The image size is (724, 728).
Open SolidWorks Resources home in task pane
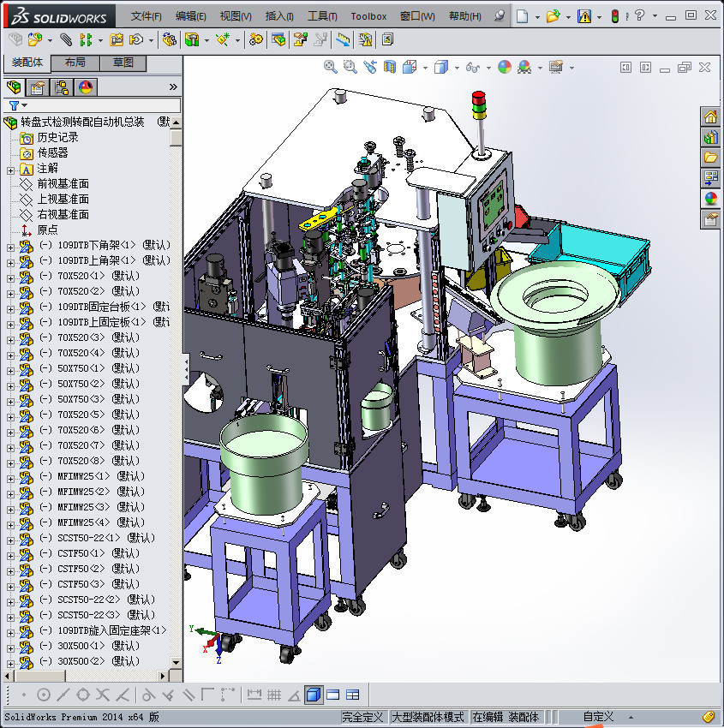tap(710, 116)
